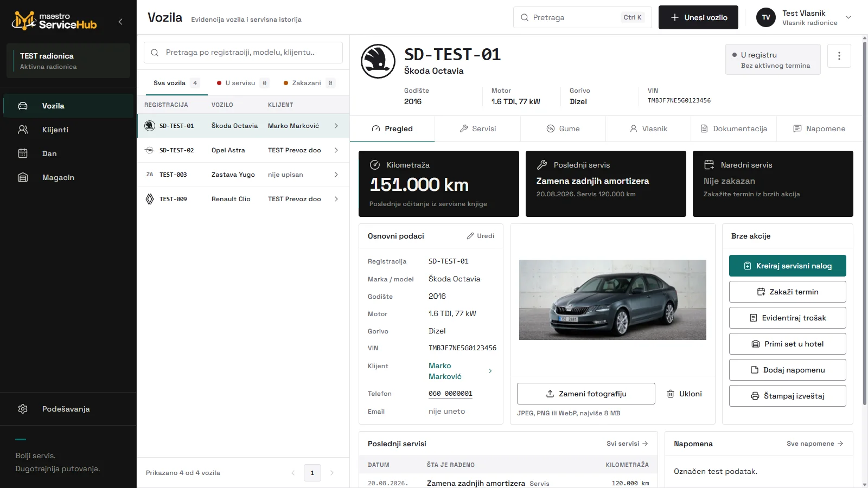This screenshot has width=868, height=488.
Task: Open TEST-003 Zastava Yugo row chevron
Action: [x=336, y=175]
